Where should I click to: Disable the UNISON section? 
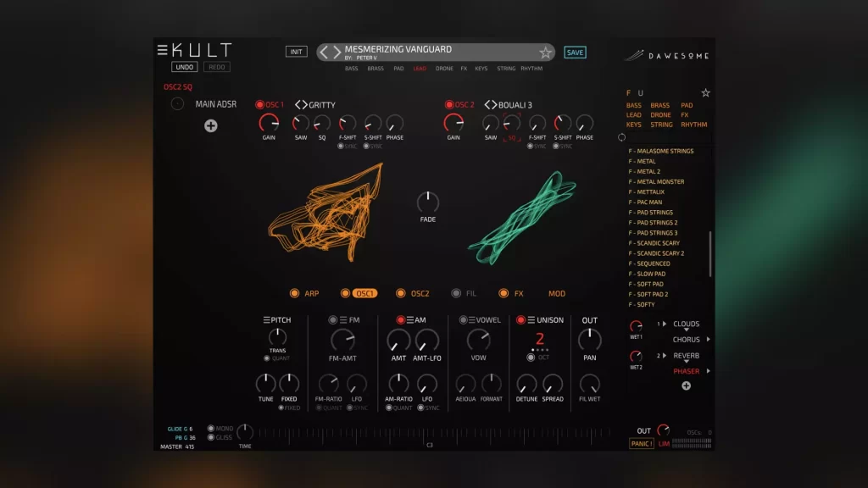point(520,319)
